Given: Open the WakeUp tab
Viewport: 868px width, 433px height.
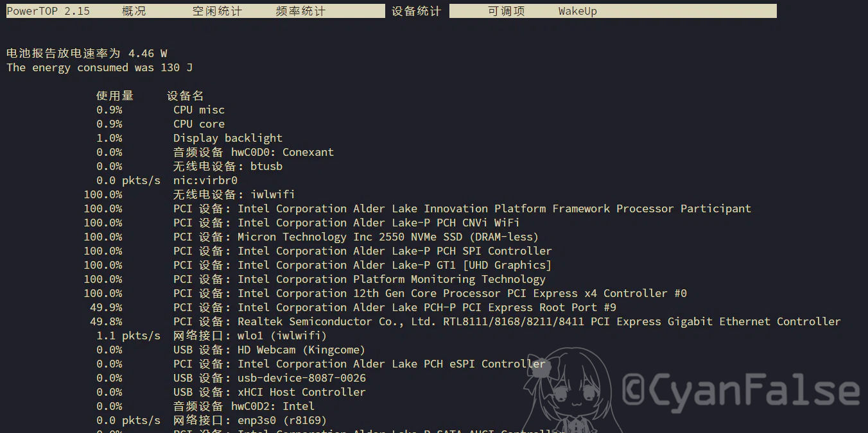Looking at the screenshot, I should 577,11.
